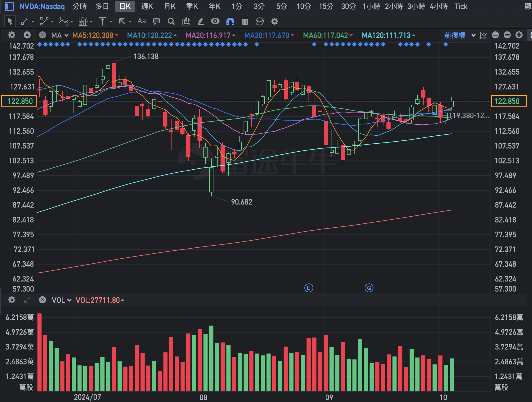
Task: Remove the VOL indicator panel
Action: pyautogui.click(x=43, y=300)
